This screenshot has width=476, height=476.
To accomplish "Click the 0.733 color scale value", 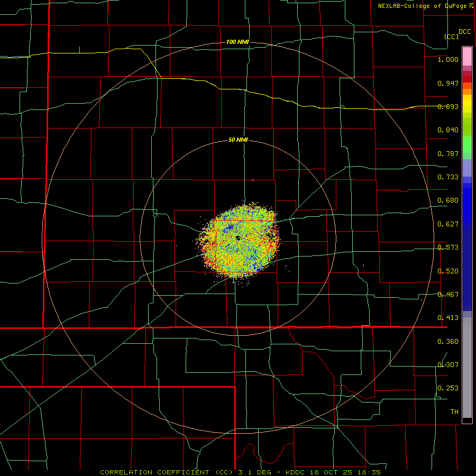I will 448,177.
